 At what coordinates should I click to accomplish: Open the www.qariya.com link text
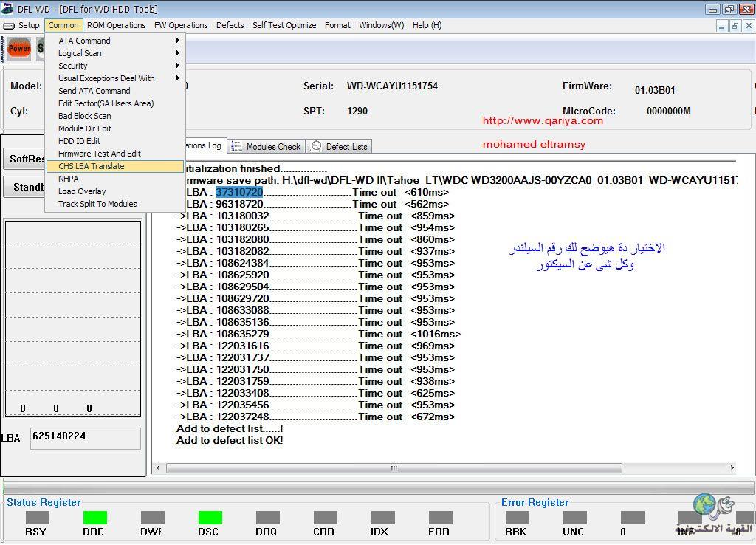pyautogui.click(x=543, y=120)
